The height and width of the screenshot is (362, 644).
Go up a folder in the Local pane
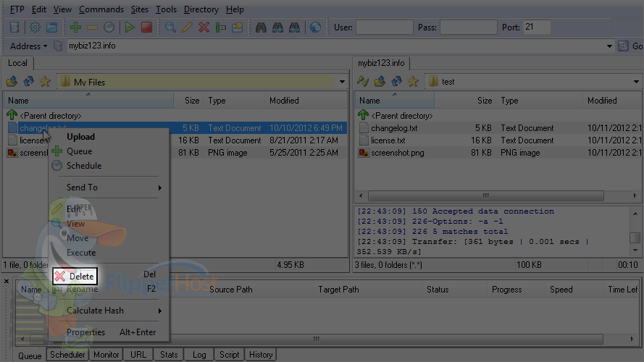12,81
